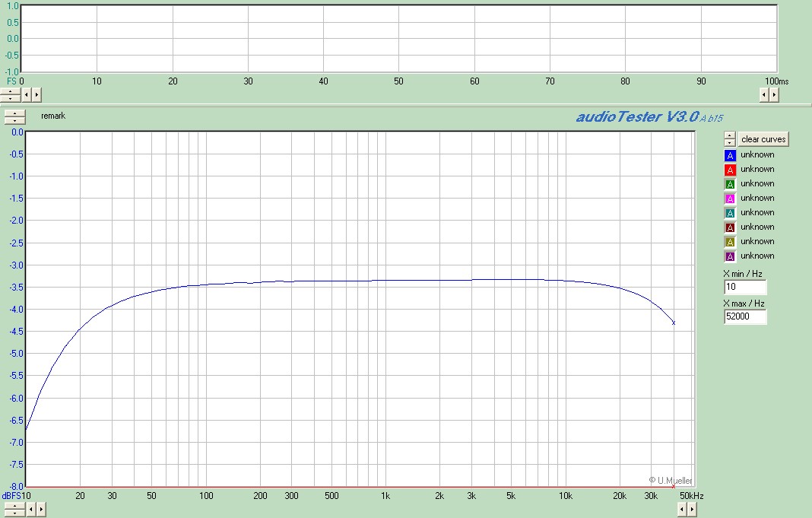Viewport: 812px width, 518px height.
Task: Click the X min / Hz label
Action: point(743,274)
